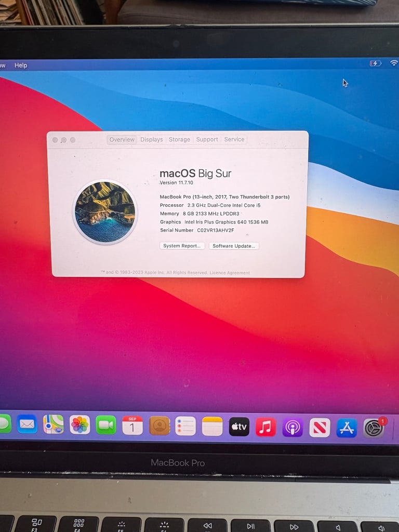Click the Version 11.7.10 text
Image resolution: width=399 pixels, height=532 pixels.
(x=177, y=182)
